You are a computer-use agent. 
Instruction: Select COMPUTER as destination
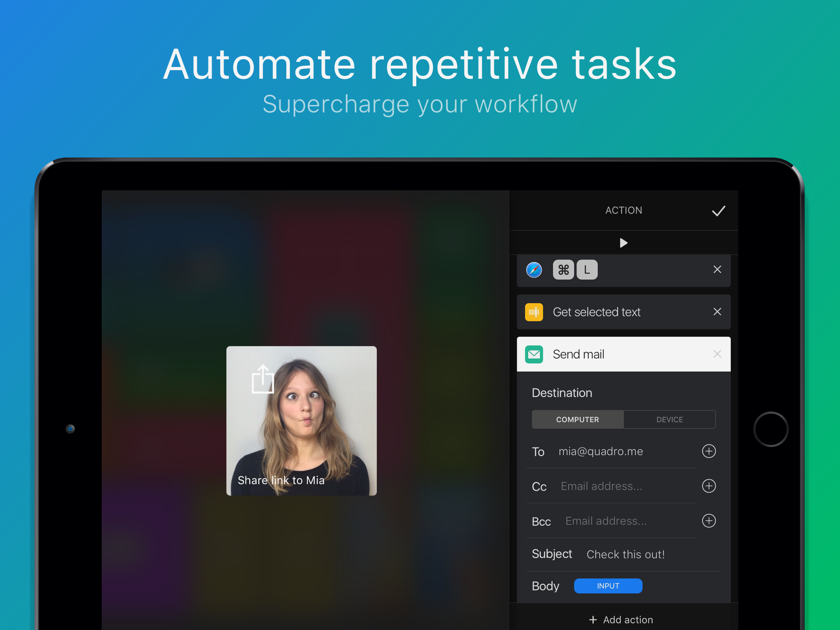click(x=577, y=420)
